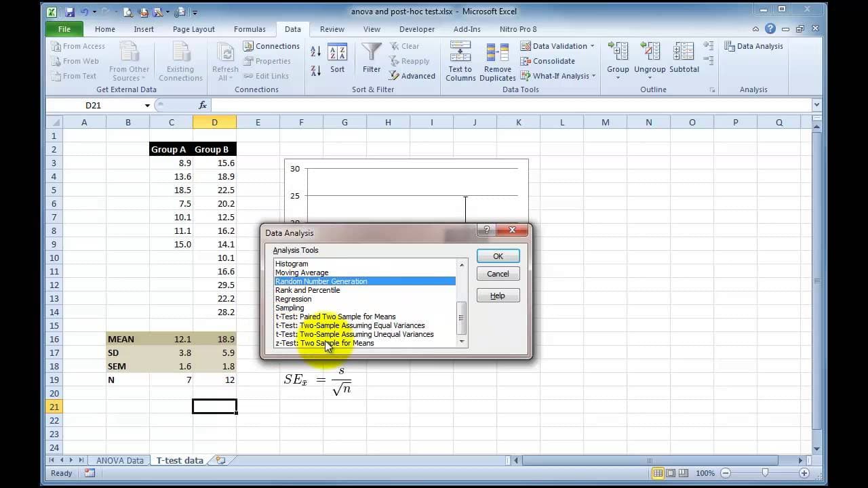
Task: Click Remove Duplicates
Action: click(x=498, y=62)
